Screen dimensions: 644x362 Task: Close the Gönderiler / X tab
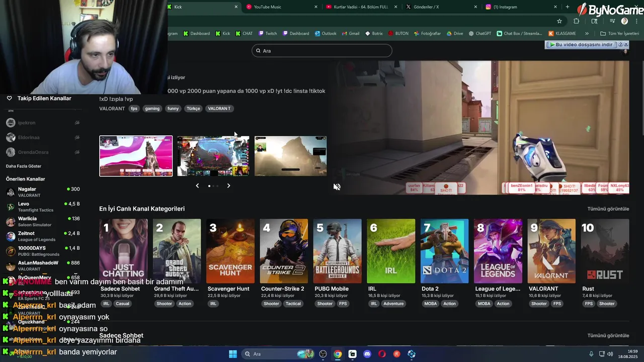coord(475,7)
